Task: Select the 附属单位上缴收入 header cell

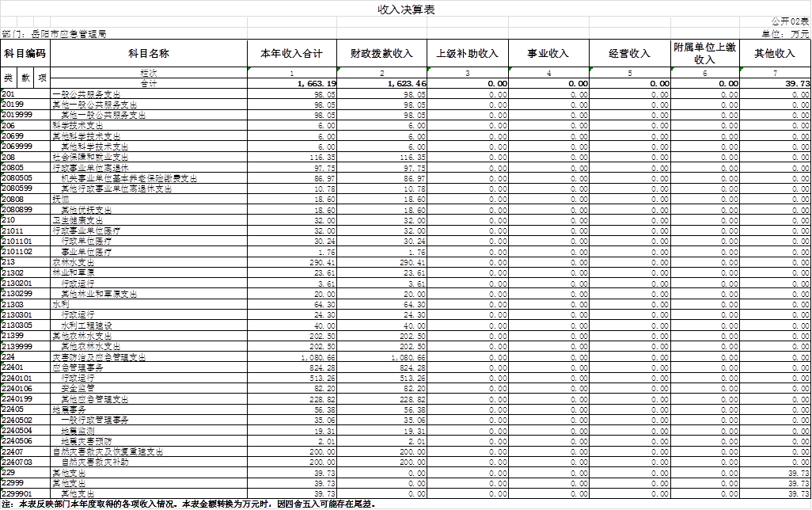Action: [704, 54]
